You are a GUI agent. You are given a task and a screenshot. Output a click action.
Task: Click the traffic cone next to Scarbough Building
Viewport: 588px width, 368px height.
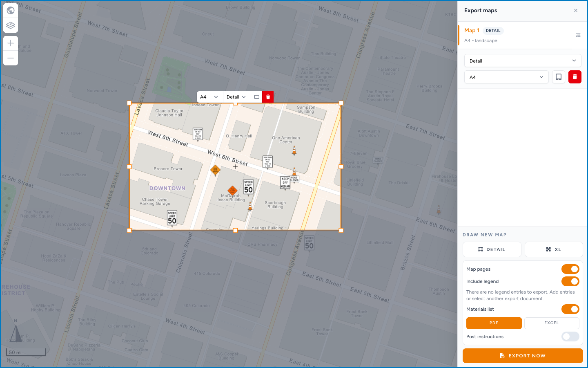tap(250, 206)
